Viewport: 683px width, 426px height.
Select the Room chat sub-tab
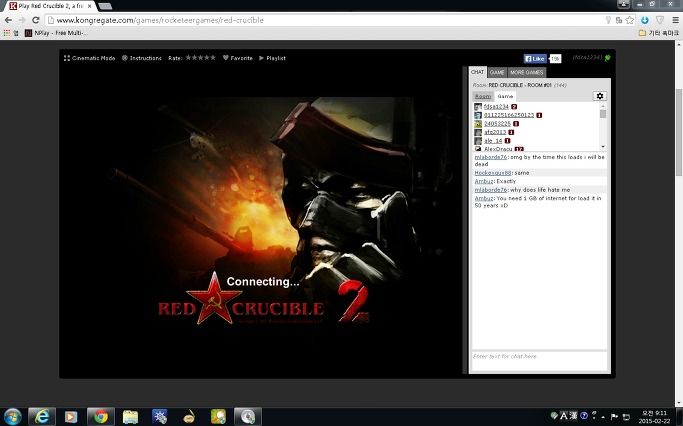[483, 96]
